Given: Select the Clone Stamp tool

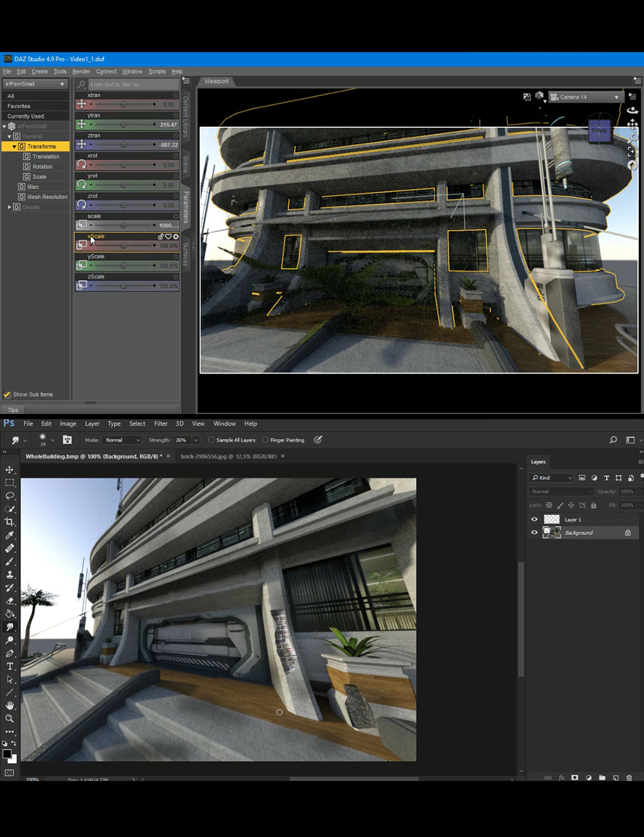Looking at the screenshot, I should click(10, 574).
